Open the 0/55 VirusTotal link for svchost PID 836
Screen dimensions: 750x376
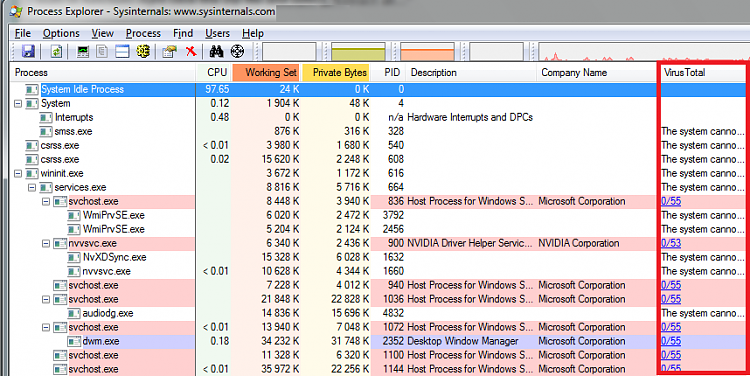click(x=671, y=201)
